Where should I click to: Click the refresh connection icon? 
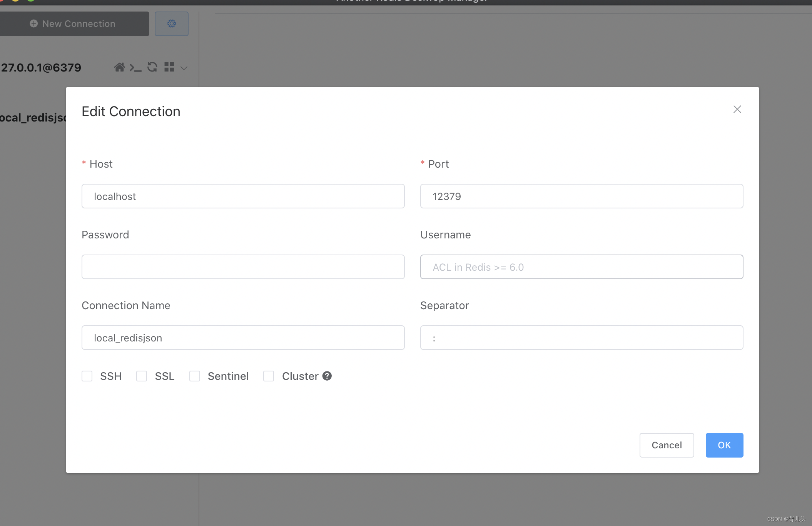click(x=152, y=67)
